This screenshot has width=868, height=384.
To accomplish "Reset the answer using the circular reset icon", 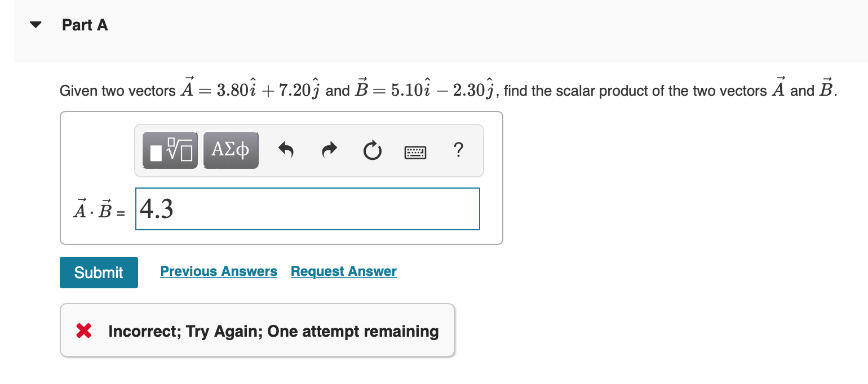I will [x=372, y=150].
